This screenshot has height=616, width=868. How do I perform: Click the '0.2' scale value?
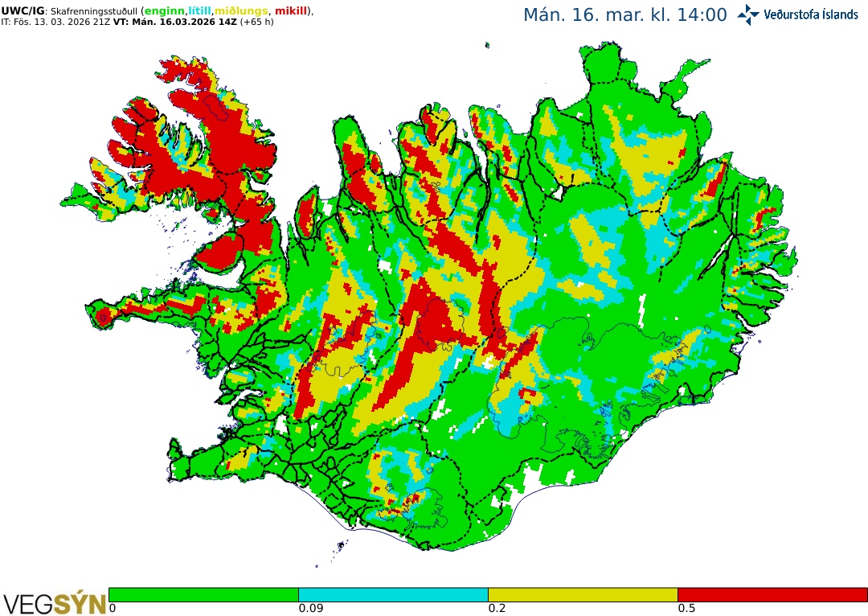tap(497, 609)
